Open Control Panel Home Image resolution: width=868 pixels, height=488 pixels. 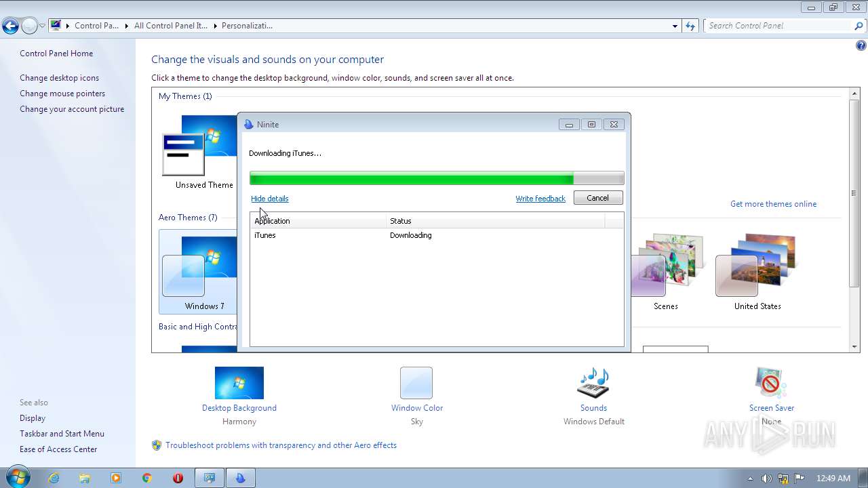click(56, 54)
